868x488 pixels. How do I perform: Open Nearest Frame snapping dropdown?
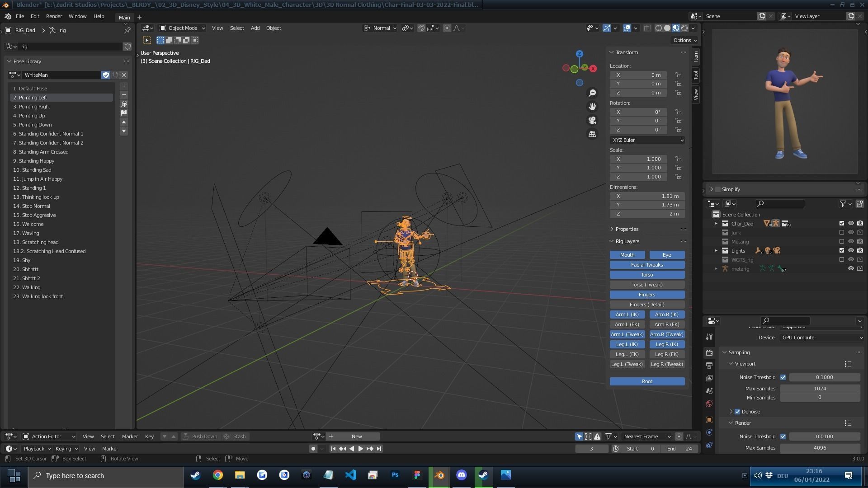tap(646, 436)
